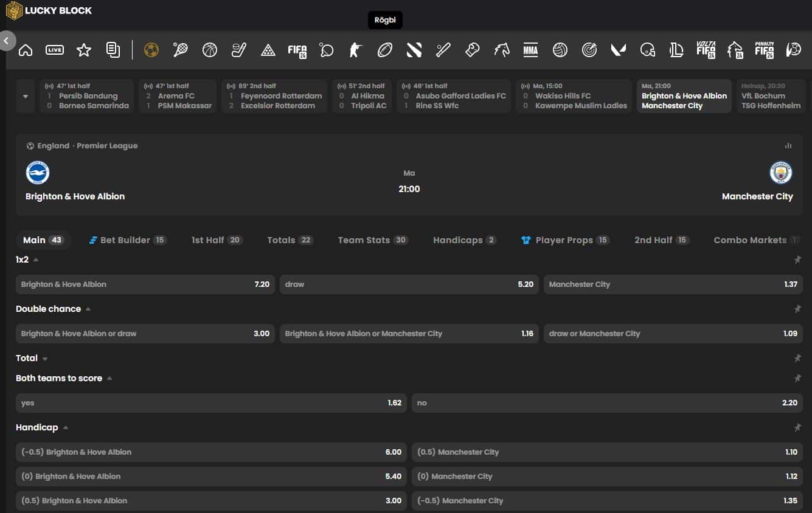Image resolution: width=812 pixels, height=513 pixels.
Task: Open the 2nd Half tab
Action: coord(662,240)
